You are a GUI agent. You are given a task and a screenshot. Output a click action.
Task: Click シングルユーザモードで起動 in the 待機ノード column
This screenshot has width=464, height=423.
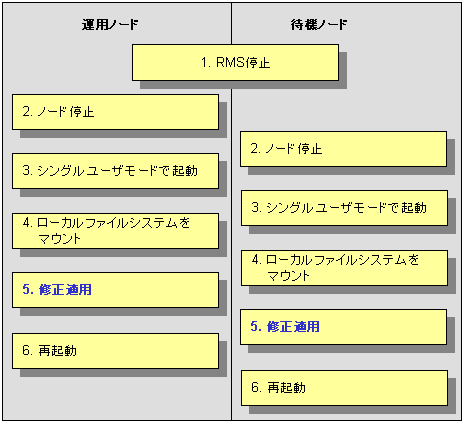344,208
